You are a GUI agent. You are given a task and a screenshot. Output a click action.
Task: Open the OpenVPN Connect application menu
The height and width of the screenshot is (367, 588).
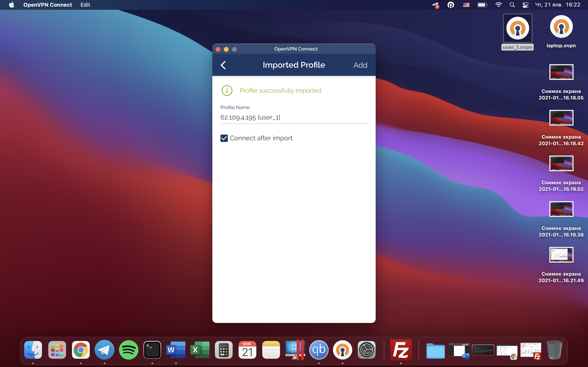[48, 5]
